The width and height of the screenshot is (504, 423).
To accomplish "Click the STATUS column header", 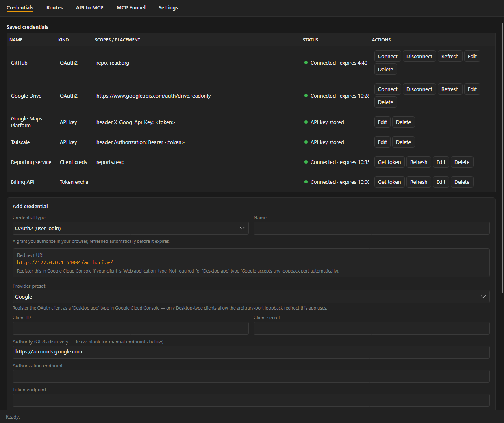I will [x=311, y=40].
